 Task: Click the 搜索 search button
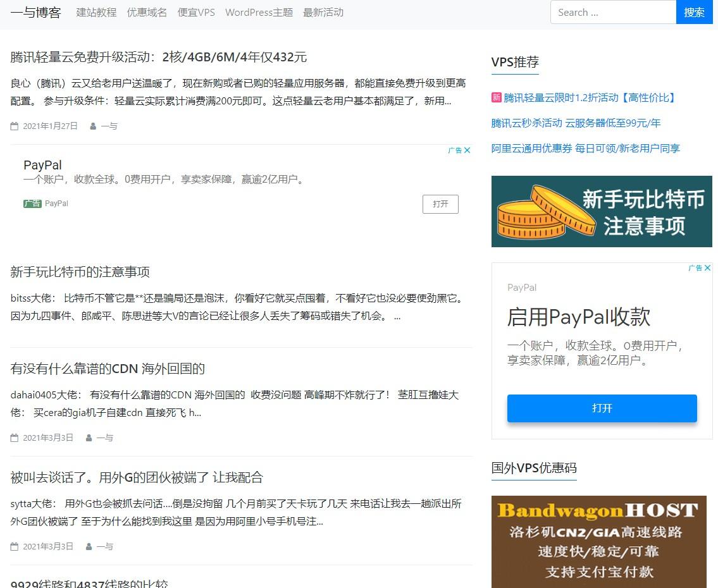(x=694, y=12)
